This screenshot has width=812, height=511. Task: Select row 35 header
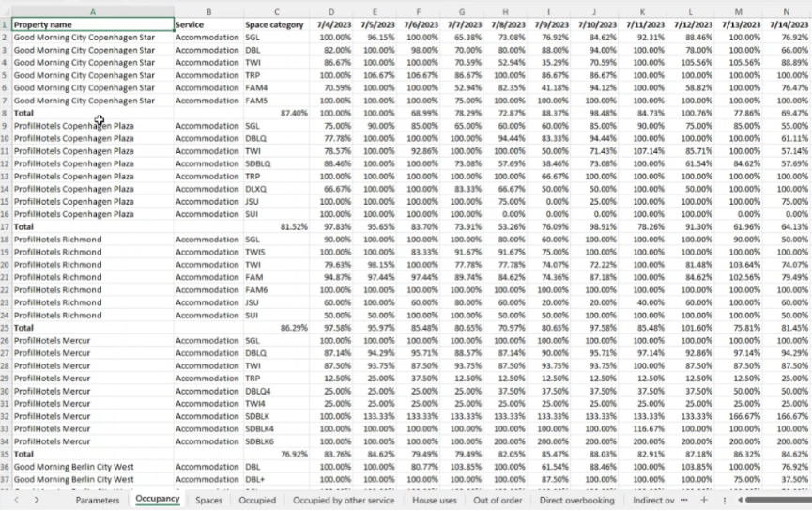(x=6, y=454)
